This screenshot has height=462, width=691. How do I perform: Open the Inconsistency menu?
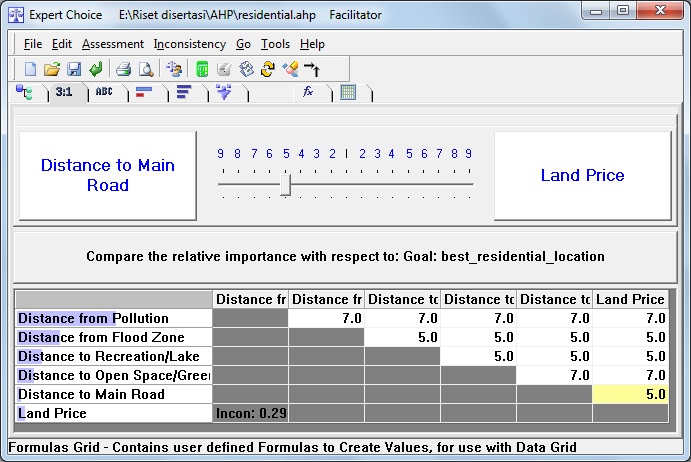(190, 44)
